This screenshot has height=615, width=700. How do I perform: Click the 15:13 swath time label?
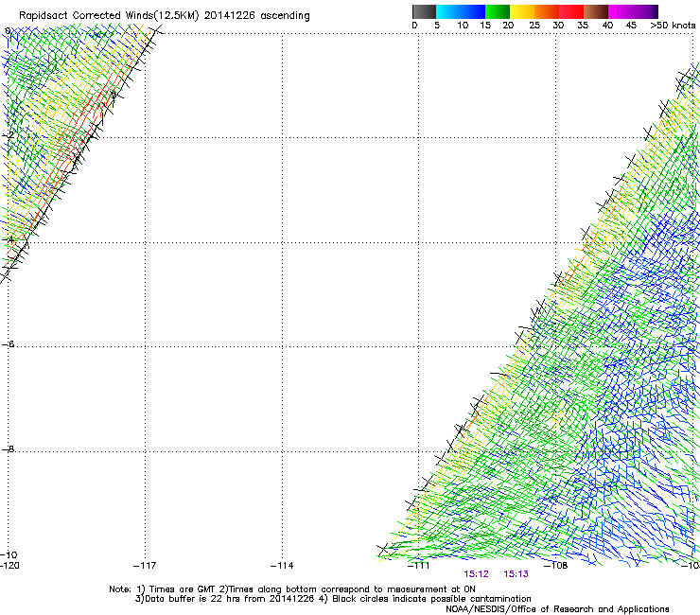pyautogui.click(x=516, y=574)
